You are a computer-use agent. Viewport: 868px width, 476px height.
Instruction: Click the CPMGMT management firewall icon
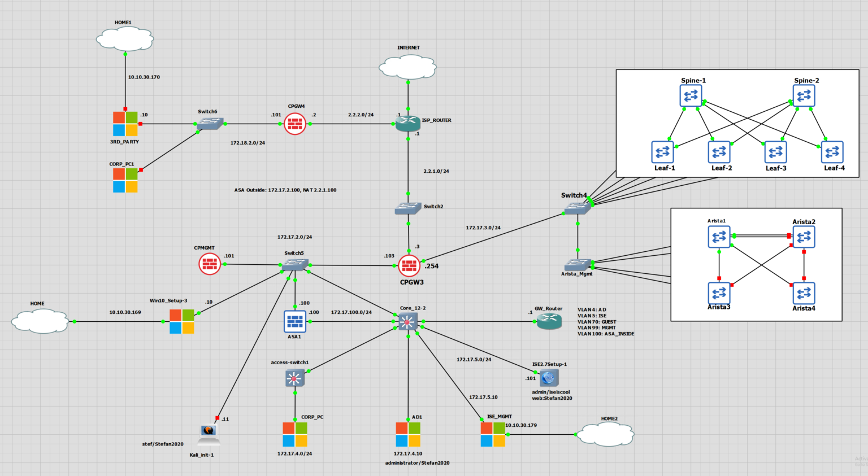[x=210, y=264]
